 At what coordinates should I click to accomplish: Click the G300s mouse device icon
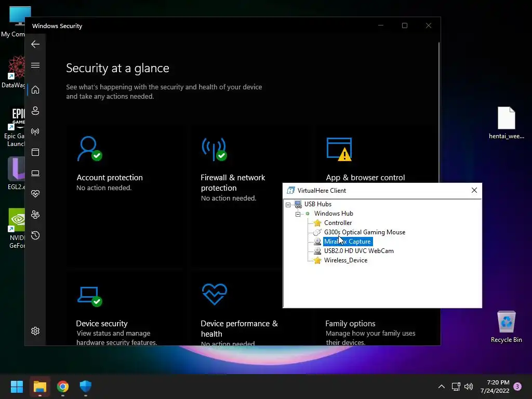pyautogui.click(x=317, y=232)
